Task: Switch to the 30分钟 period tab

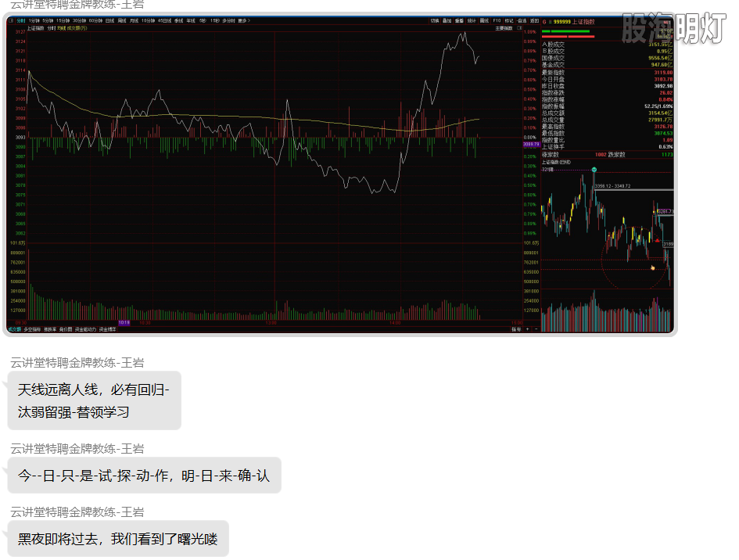Action: point(79,21)
